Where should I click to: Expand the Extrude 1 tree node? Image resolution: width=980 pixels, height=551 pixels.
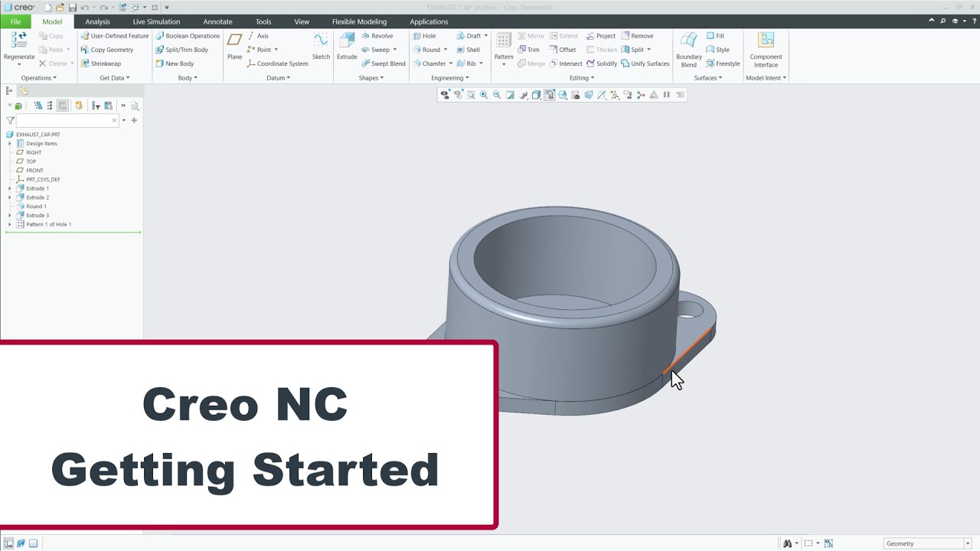[x=10, y=188]
